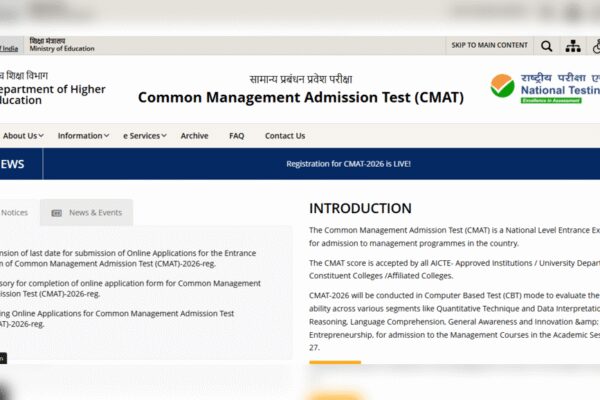The height and width of the screenshot is (400, 600).
Task: Click the National Testing Agency logo
Action: (x=545, y=88)
